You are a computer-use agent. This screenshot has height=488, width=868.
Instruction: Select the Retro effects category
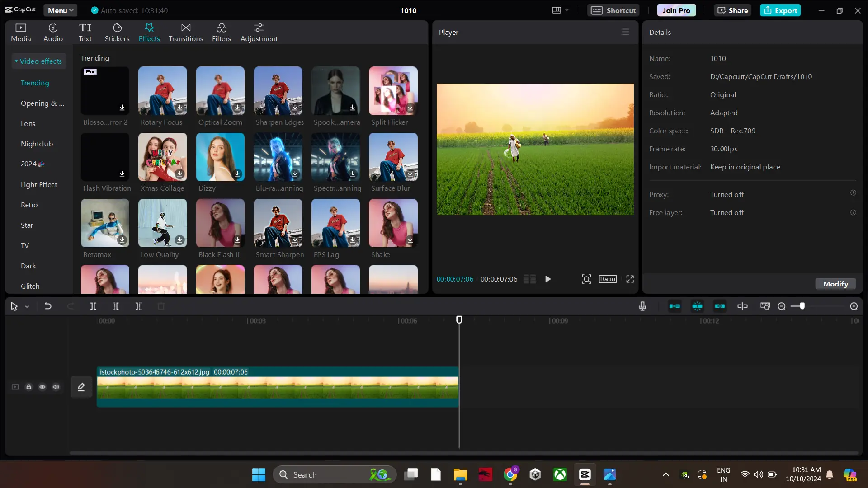coord(29,205)
